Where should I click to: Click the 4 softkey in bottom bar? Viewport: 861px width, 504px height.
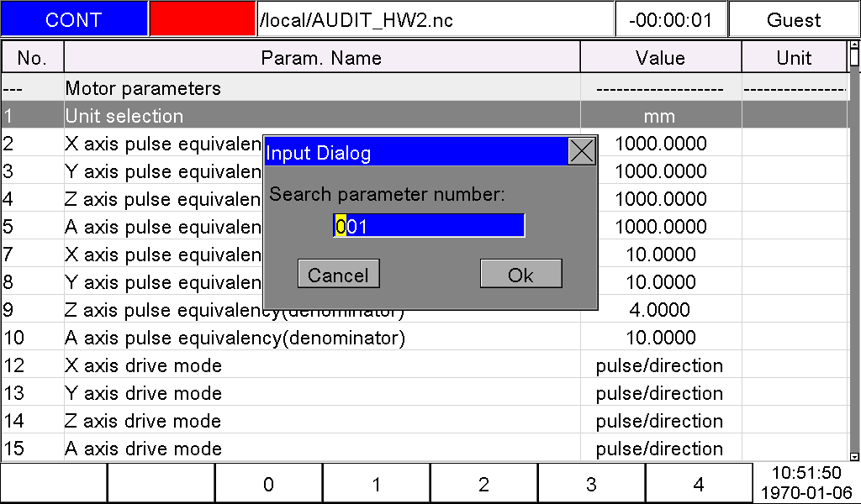(699, 484)
